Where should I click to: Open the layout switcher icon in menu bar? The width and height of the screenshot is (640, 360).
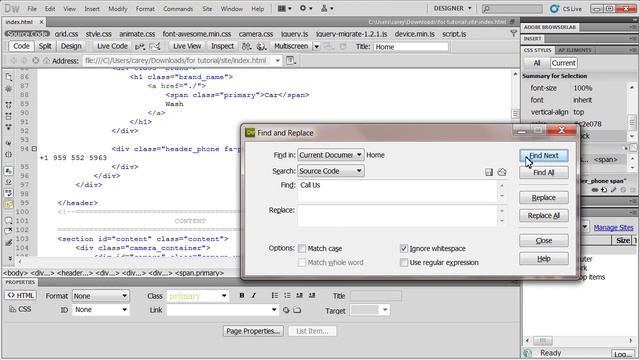tap(284, 8)
